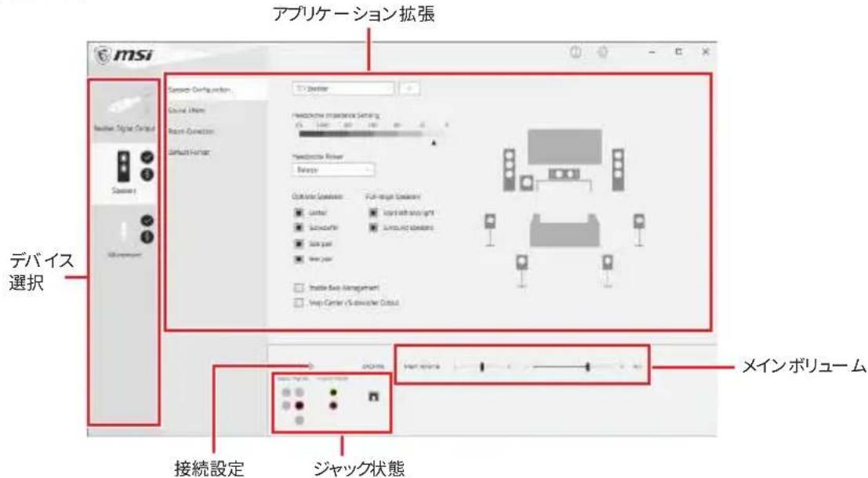
Task: Toggle the Center optional speaker checkbox
Action: click(x=299, y=213)
